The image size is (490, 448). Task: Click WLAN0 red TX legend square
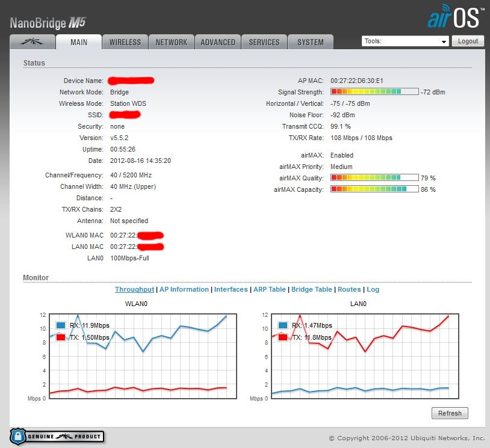(61, 337)
